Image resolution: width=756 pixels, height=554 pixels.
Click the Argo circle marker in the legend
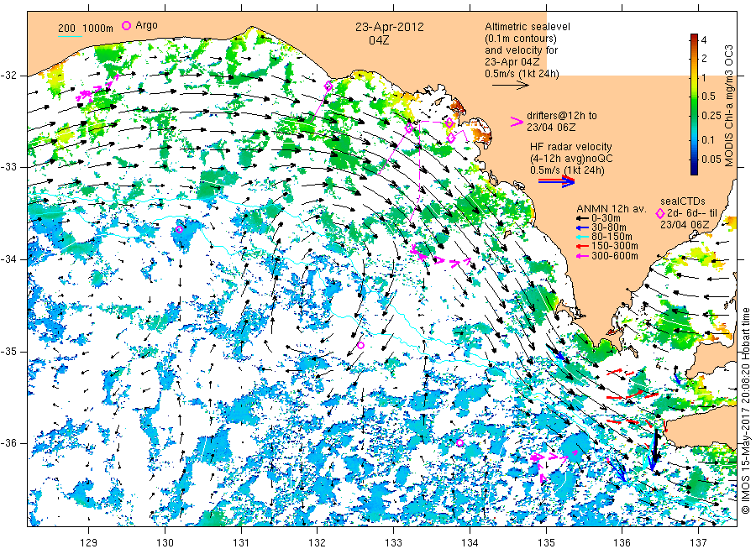[126, 25]
